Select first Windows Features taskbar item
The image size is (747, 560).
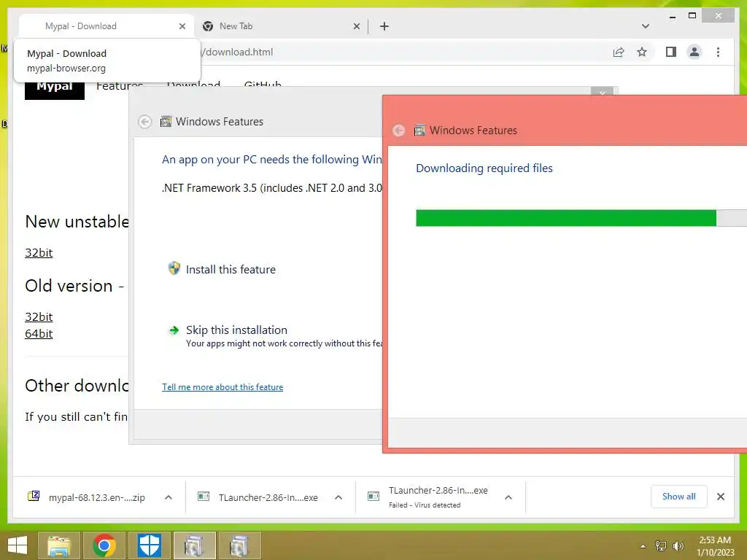[194, 545]
